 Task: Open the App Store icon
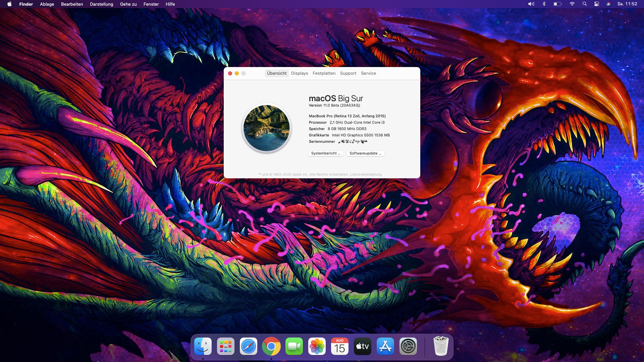(x=385, y=346)
